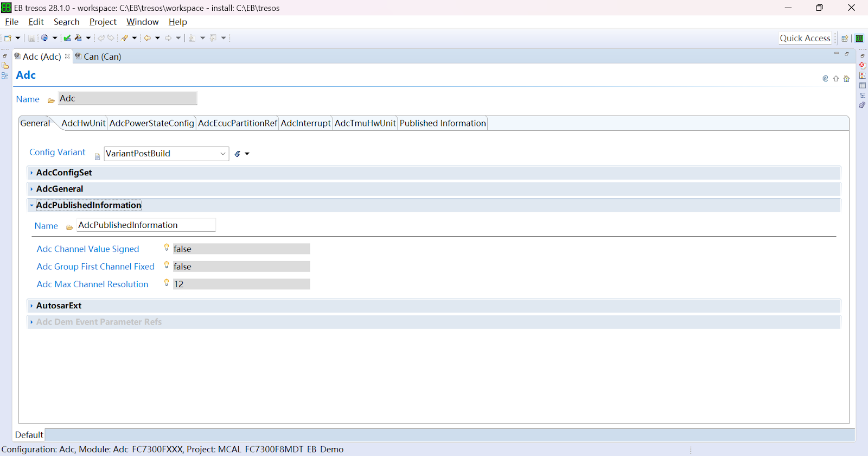Close the Adc (Adc) editor tab

(67, 56)
